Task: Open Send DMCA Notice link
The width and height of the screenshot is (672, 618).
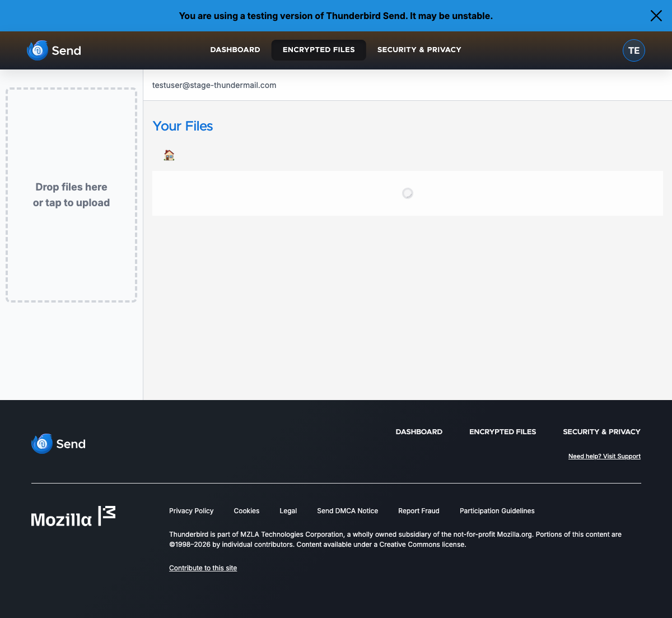Action: pos(347,511)
